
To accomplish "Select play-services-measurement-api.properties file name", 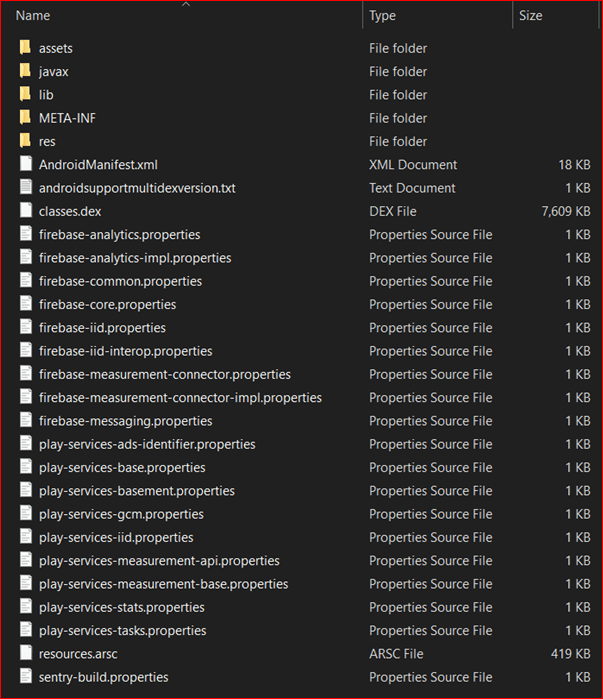I will pyautogui.click(x=159, y=561).
